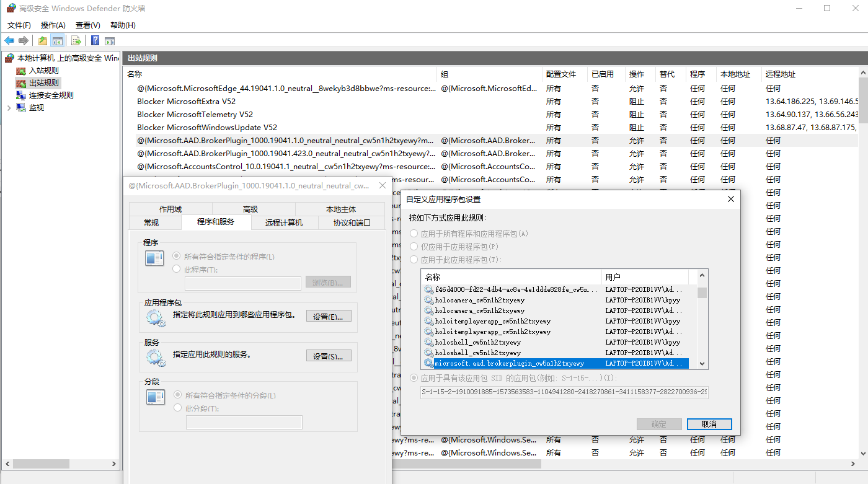The height and width of the screenshot is (484, 868).
Task: Expand the 监视 tree node
Action: (9, 107)
